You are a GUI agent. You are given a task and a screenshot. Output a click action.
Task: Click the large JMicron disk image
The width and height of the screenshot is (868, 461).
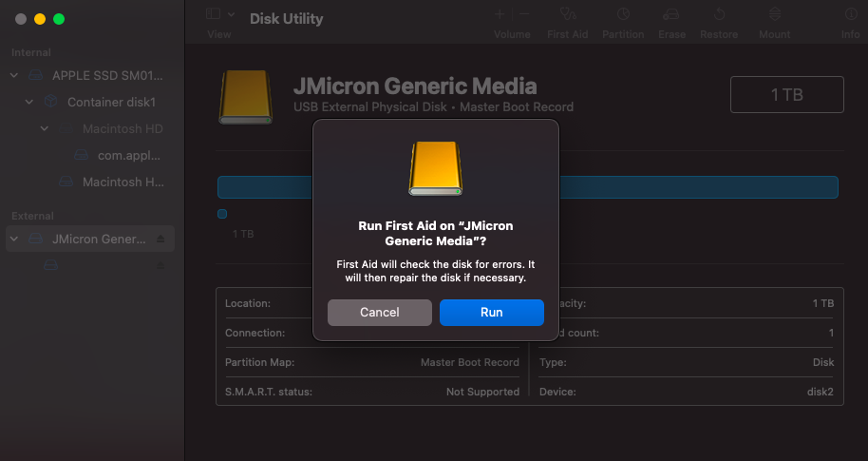(x=246, y=97)
